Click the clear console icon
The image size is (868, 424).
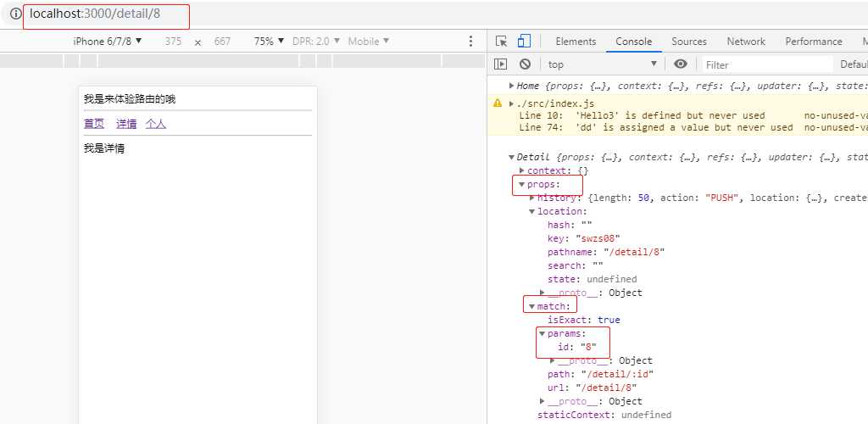(x=525, y=64)
